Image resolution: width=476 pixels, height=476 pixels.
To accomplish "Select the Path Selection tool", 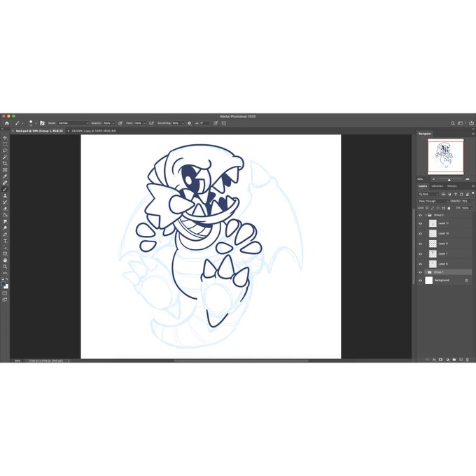I will (x=5, y=247).
